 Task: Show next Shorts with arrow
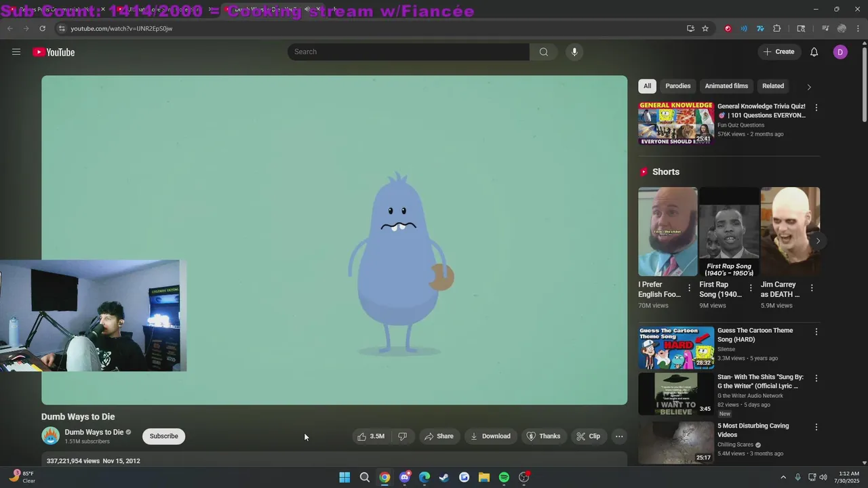click(818, 241)
